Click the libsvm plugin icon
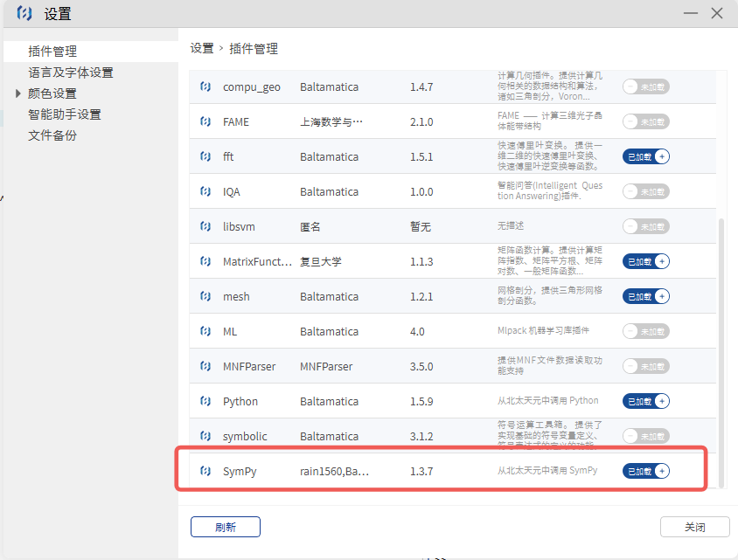Viewport: 738px width, 560px height. pos(205,226)
